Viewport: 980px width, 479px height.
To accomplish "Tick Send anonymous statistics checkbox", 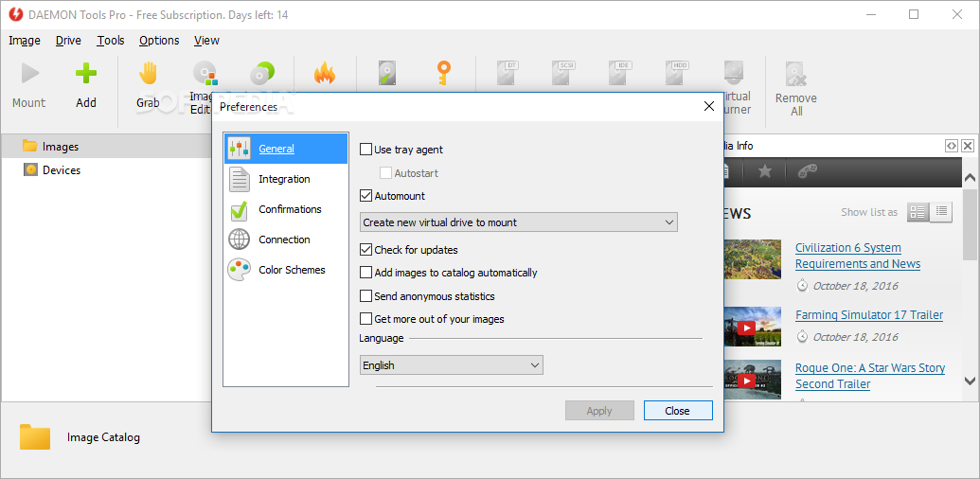I will 366,296.
